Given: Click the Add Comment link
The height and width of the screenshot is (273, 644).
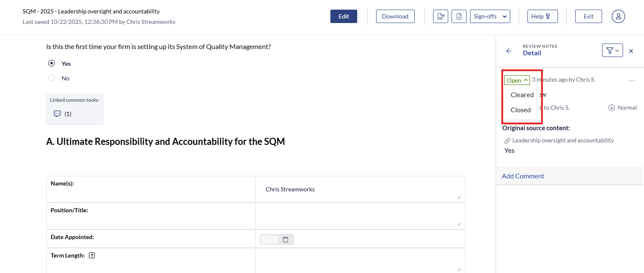Looking at the screenshot, I should pos(523,176).
